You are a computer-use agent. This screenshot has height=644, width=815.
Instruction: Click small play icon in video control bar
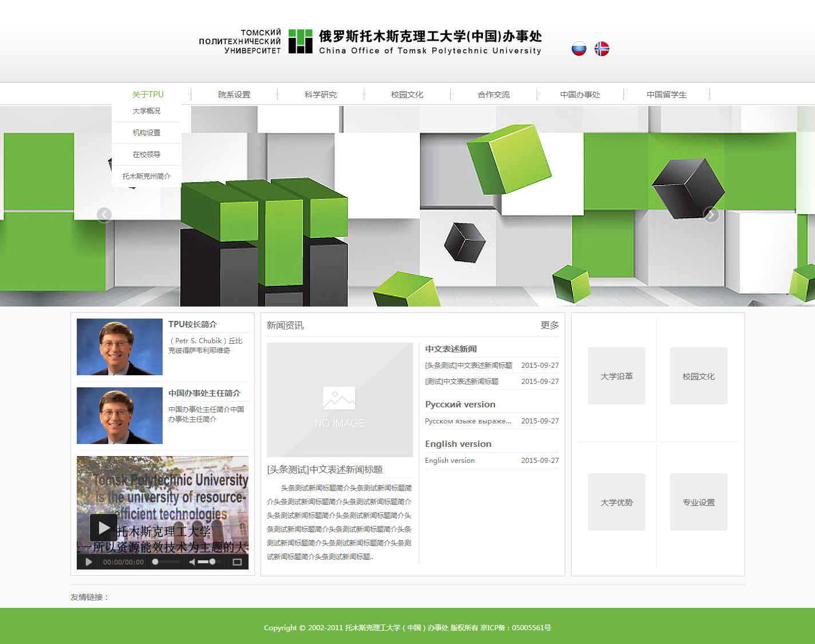89,562
